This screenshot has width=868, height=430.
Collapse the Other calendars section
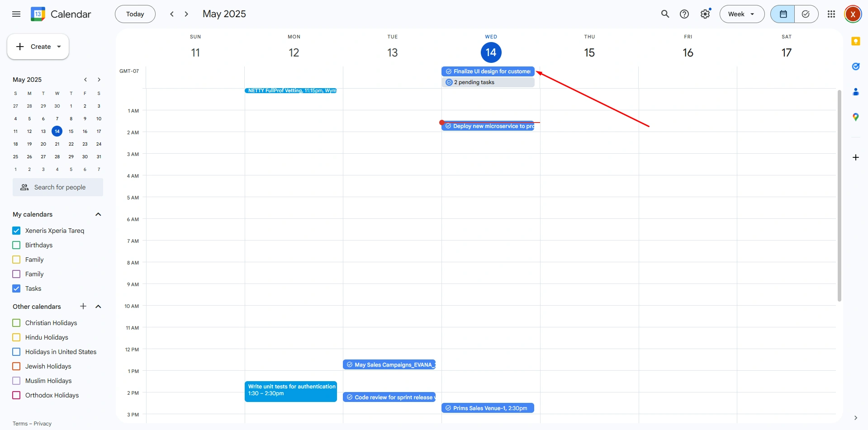tap(98, 307)
